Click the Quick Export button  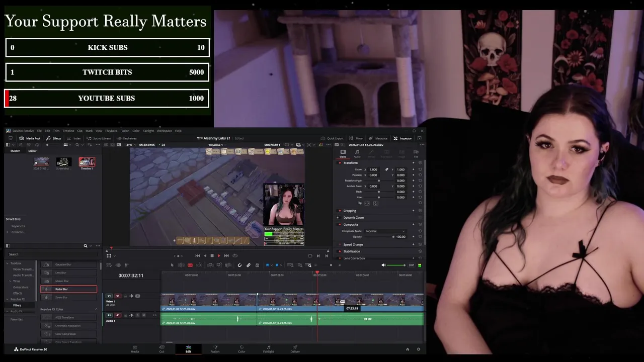point(332,138)
